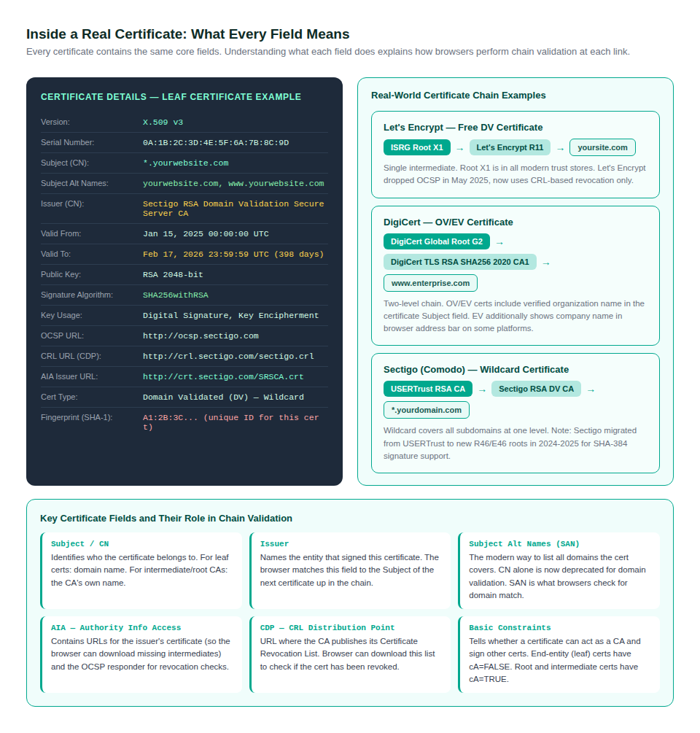Image resolution: width=700 pixels, height=733 pixels.
Task: Click the Key Certificate Fields section heading
Action: pyautogui.click(x=166, y=519)
